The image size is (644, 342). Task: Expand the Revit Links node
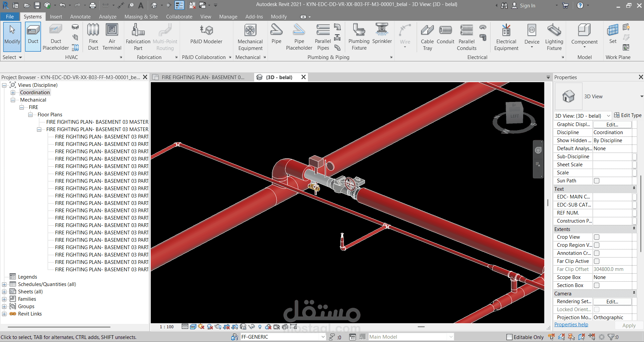click(x=4, y=314)
